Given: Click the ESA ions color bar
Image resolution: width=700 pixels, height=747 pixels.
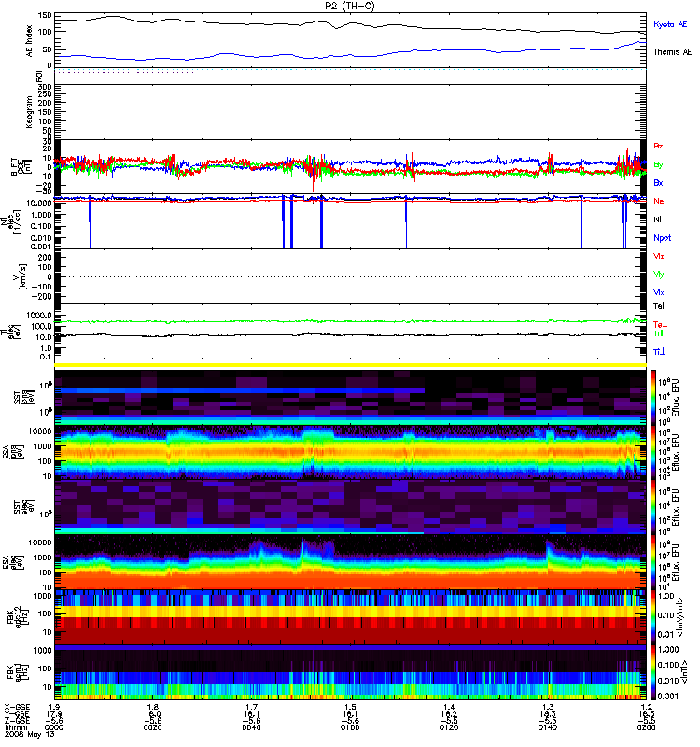Looking at the screenshot, I should (653, 451).
